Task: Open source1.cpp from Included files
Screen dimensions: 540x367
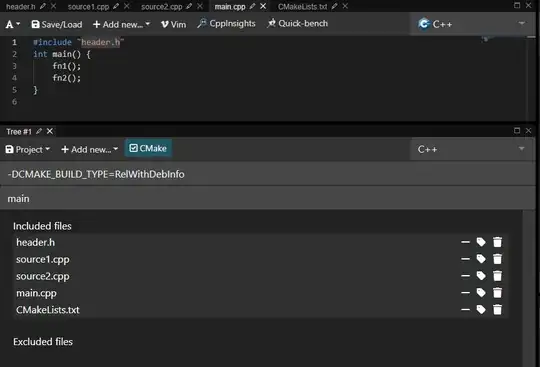Action: (x=43, y=260)
